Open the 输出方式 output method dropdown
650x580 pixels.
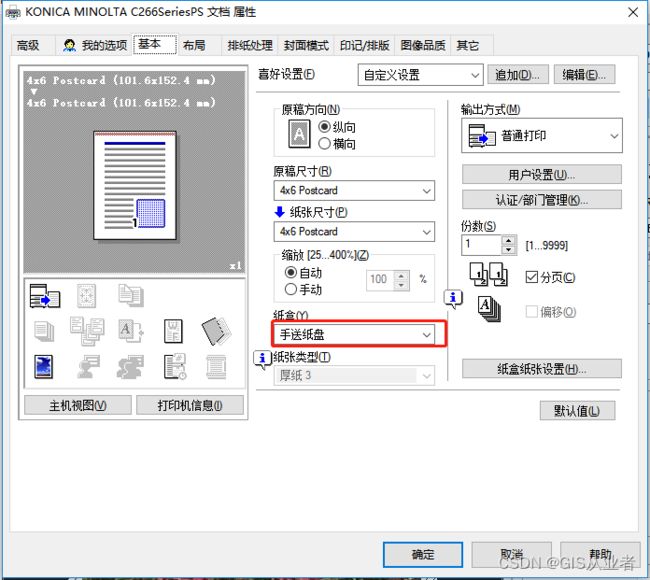541,136
